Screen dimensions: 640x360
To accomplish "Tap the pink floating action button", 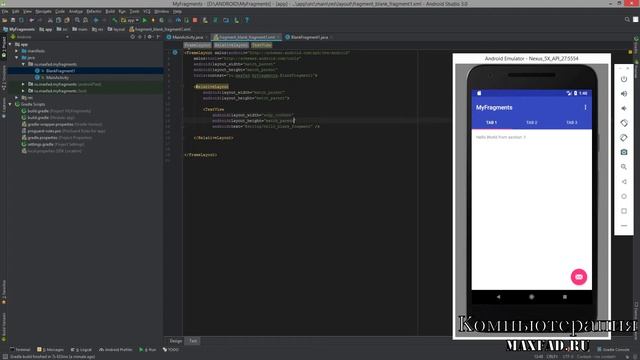I will [579, 277].
